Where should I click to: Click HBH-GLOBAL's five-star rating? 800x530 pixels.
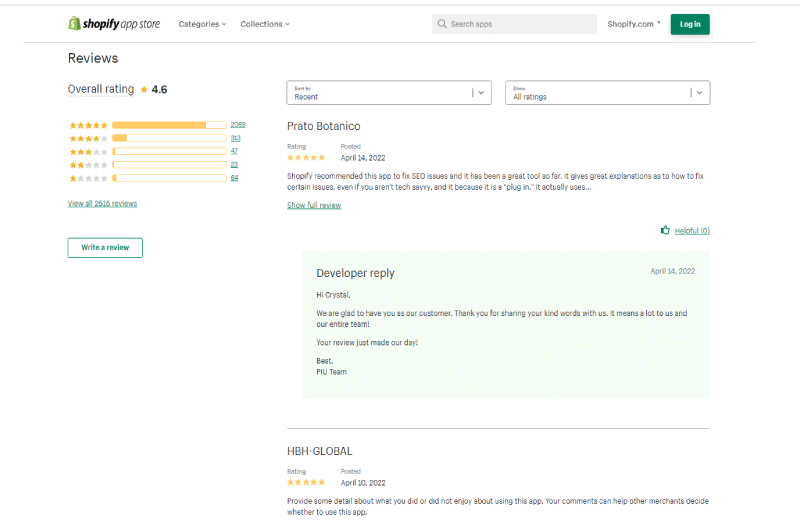(x=306, y=482)
